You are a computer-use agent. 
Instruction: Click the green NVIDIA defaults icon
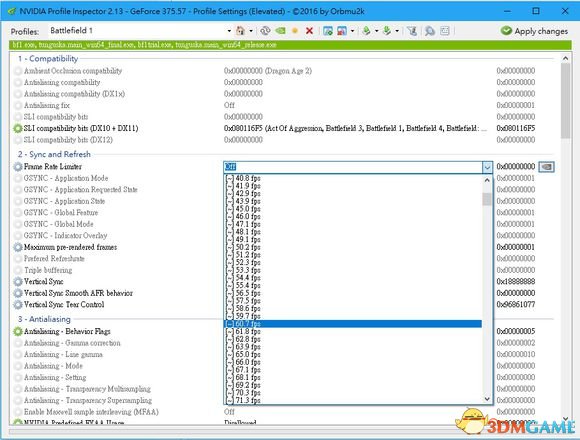coord(280,31)
